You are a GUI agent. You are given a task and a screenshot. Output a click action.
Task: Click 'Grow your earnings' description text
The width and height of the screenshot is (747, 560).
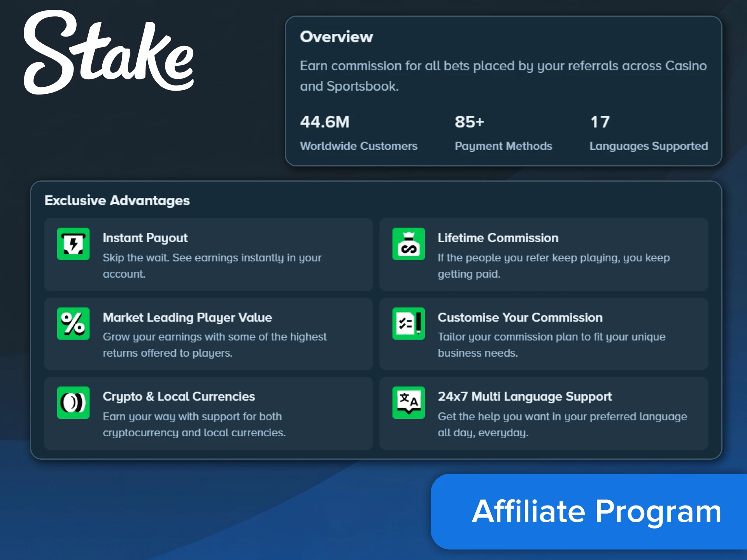click(x=215, y=345)
